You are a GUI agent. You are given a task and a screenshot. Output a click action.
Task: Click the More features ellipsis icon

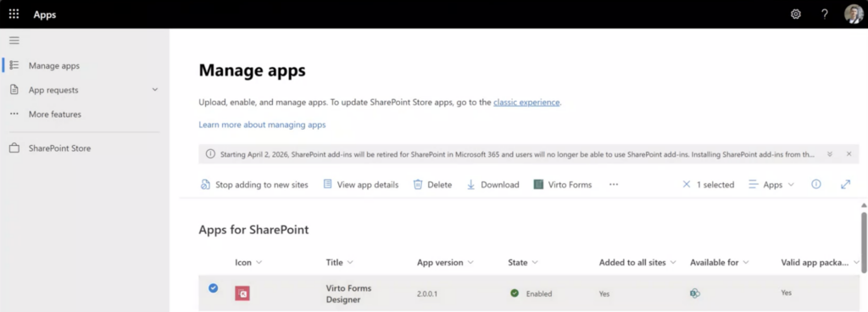[x=14, y=114]
